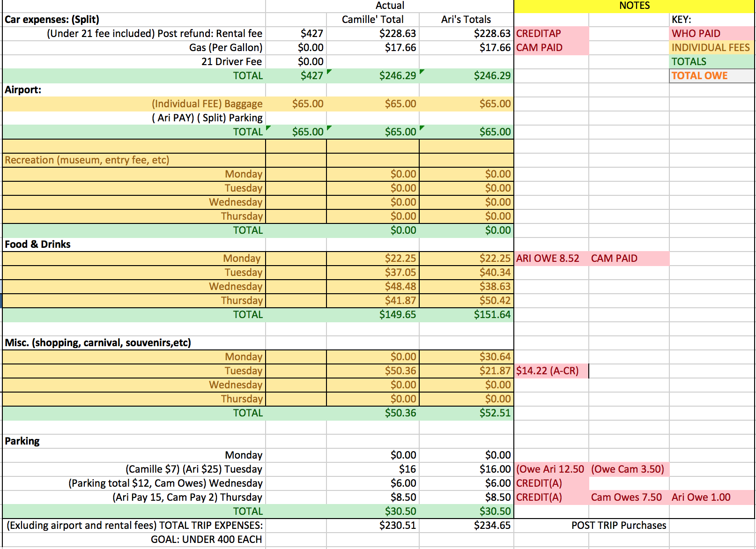The image size is (756, 549).
Task: Click the CREDITAP note cell
Action: point(551,34)
